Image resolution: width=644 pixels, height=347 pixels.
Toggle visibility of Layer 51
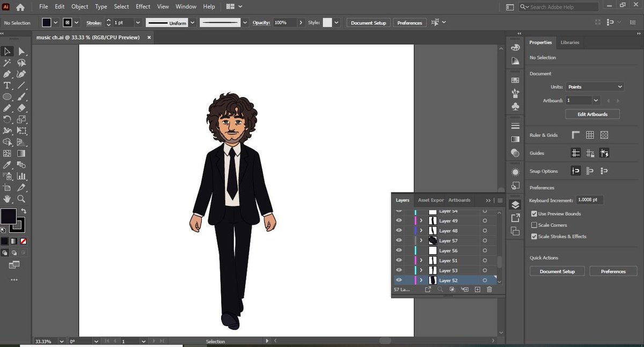tap(399, 261)
